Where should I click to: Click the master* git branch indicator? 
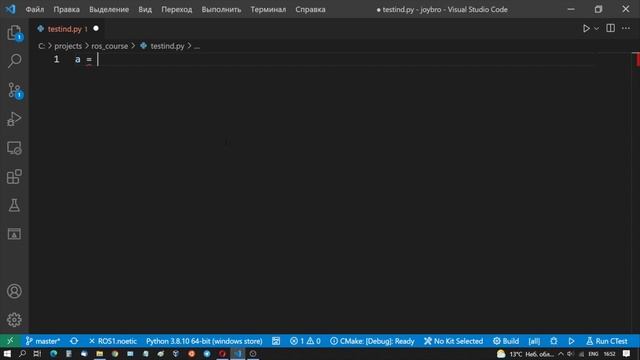(43, 341)
